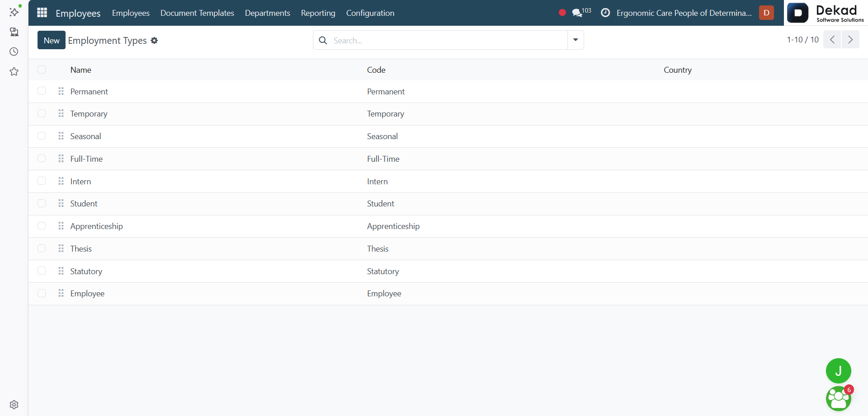This screenshot has height=416, width=868.
Task: Open the Apprenticeship name cell
Action: 96,226
